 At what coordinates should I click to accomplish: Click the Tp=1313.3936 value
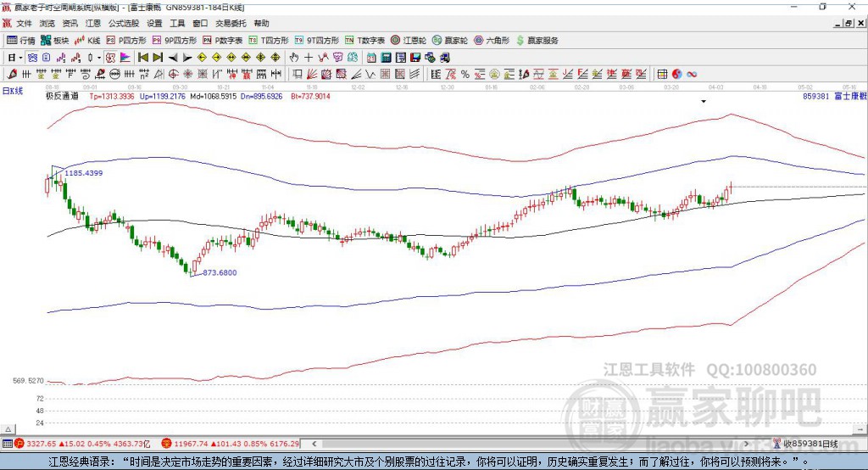pyautogui.click(x=112, y=97)
